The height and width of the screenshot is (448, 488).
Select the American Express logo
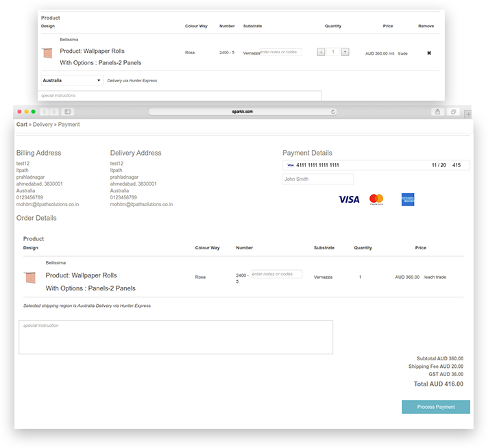coord(408,199)
